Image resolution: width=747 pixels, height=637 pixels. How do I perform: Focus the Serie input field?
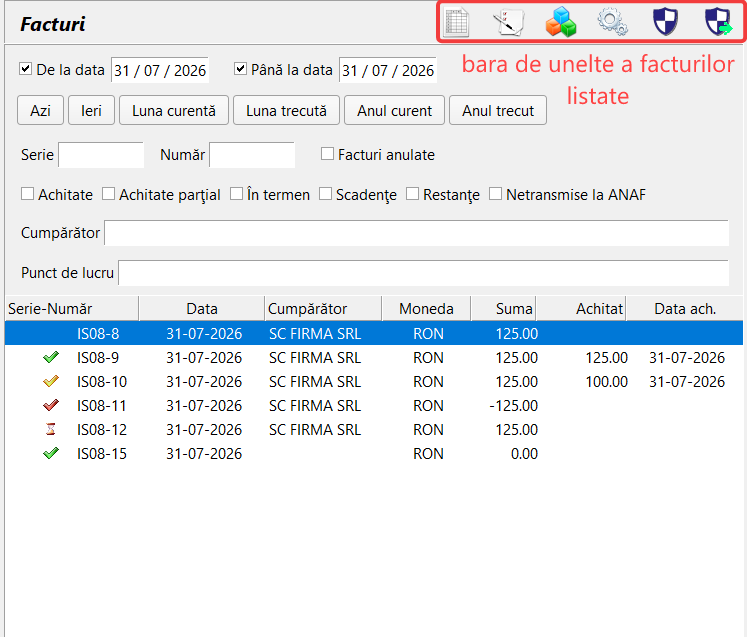pos(101,155)
